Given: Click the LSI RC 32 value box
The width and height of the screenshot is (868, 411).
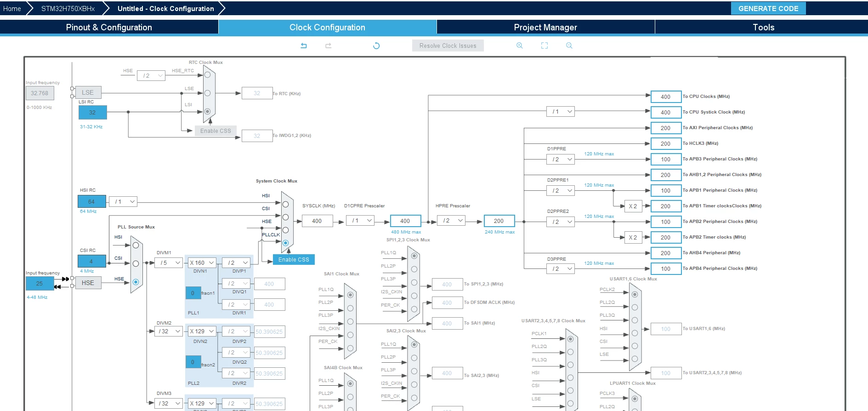Looking at the screenshot, I should (x=92, y=112).
